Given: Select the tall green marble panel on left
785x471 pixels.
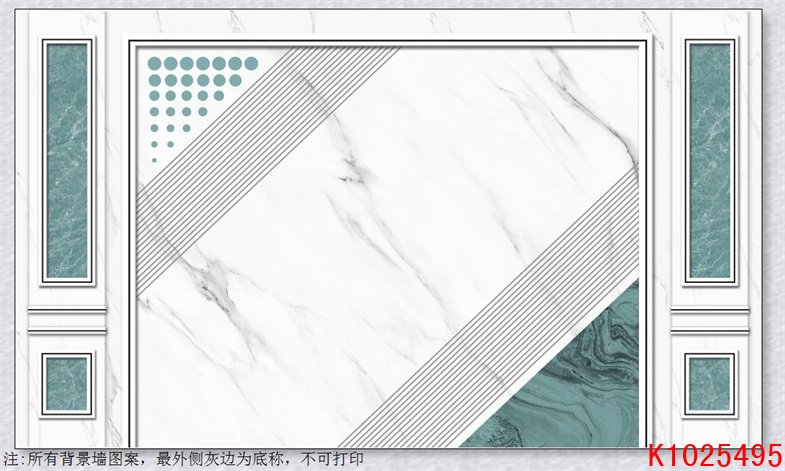Looking at the screenshot, I should [67, 161].
